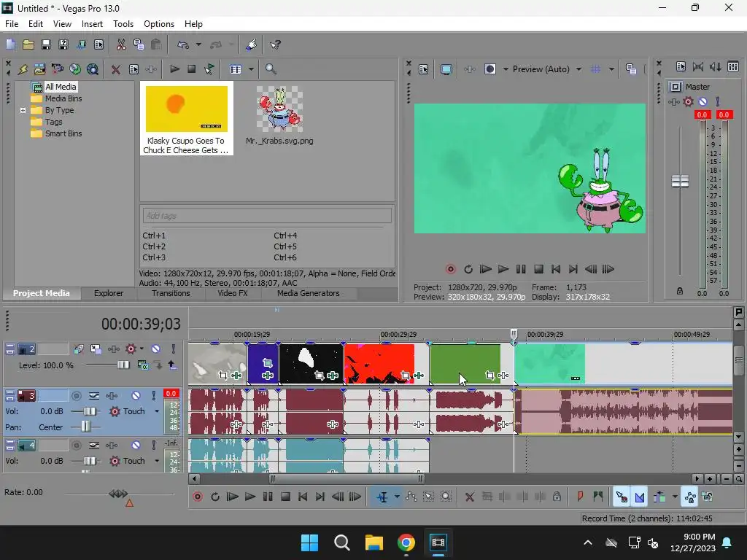Open the Tools menu
This screenshot has width=747, height=560.
[123, 24]
